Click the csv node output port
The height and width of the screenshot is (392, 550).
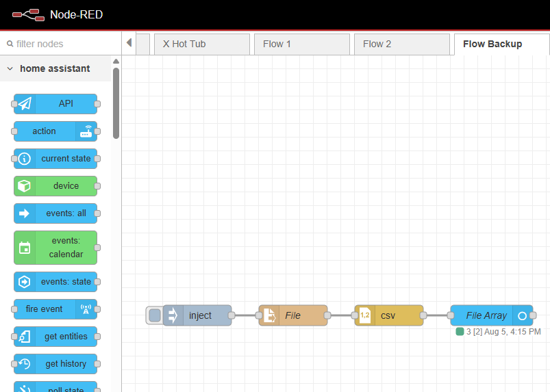click(x=423, y=315)
